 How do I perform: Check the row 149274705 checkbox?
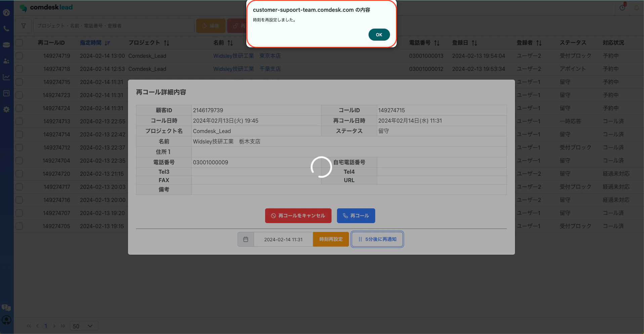click(x=19, y=226)
